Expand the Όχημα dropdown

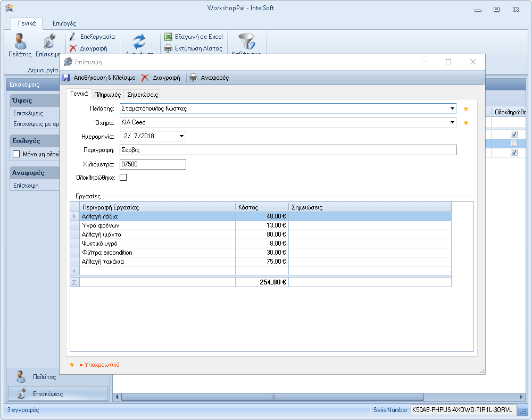coord(452,122)
